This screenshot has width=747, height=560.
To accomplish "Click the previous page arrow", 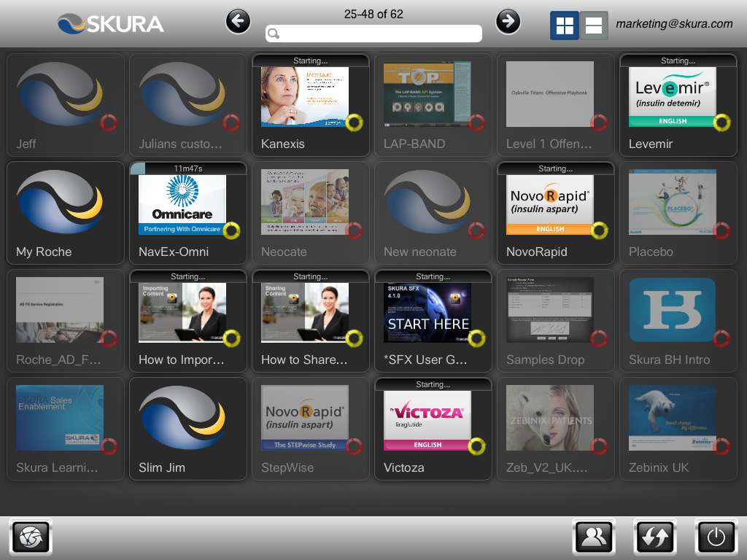I will point(238,21).
